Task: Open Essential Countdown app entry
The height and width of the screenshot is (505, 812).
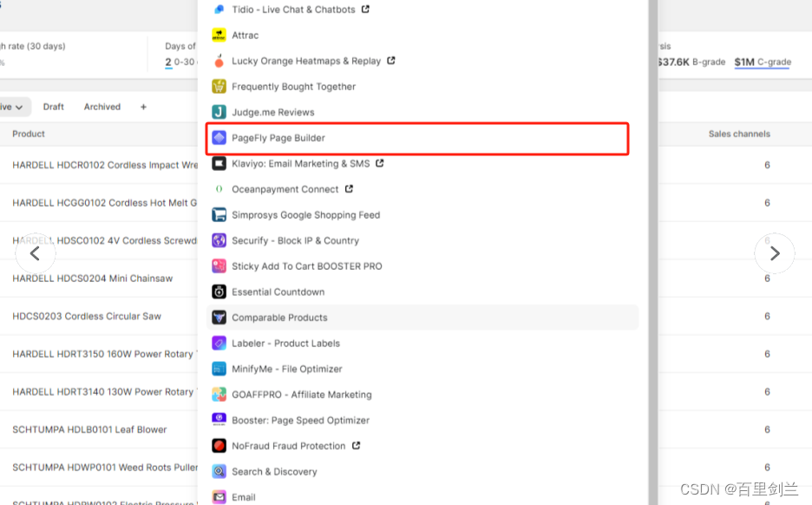Action: pos(422,292)
